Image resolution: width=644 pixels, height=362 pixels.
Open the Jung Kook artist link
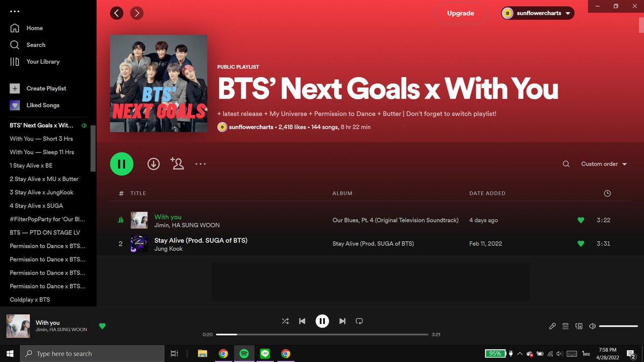(x=169, y=249)
